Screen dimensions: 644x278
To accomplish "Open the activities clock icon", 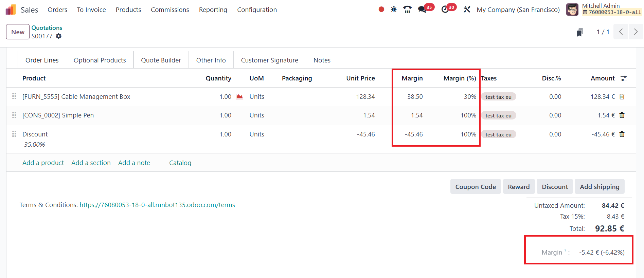I will click(x=445, y=10).
